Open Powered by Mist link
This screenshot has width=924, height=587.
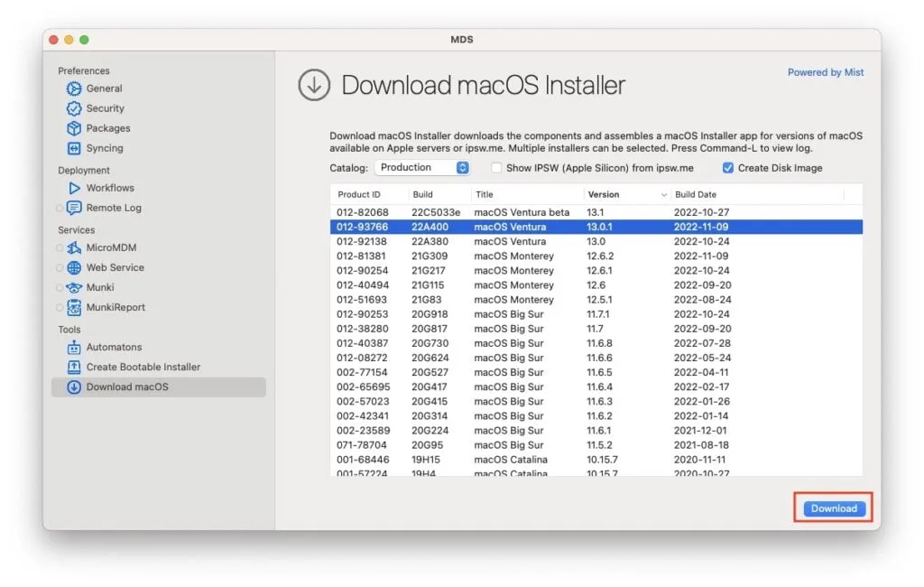[826, 72]
